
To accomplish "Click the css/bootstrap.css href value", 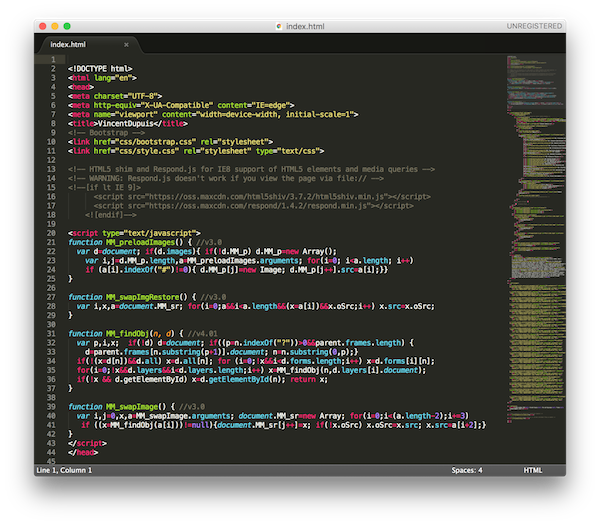I will [158, 142].
